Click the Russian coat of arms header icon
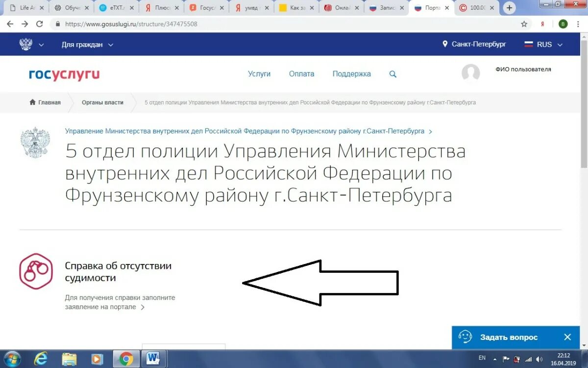This screenshot has height=368, width=588. 25,44
